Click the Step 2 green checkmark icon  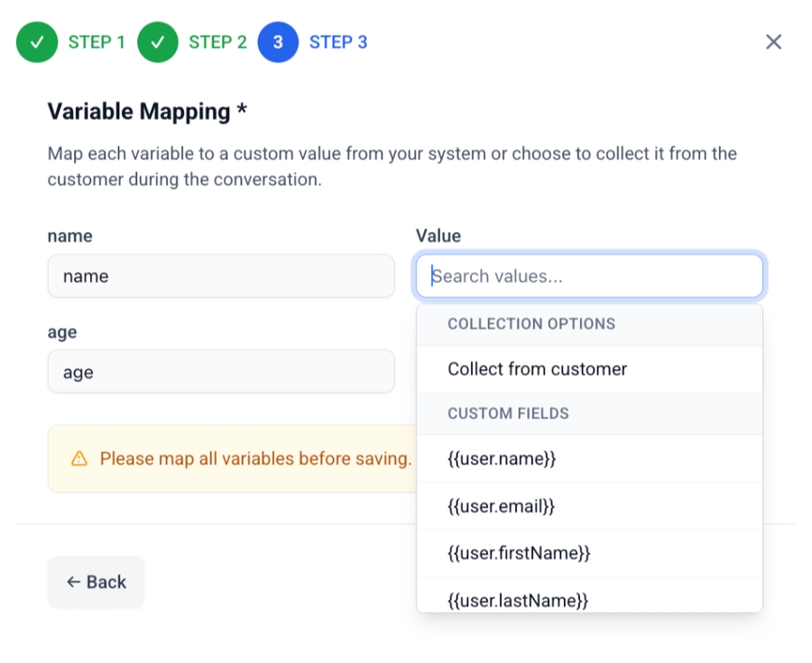coord(158,42)
